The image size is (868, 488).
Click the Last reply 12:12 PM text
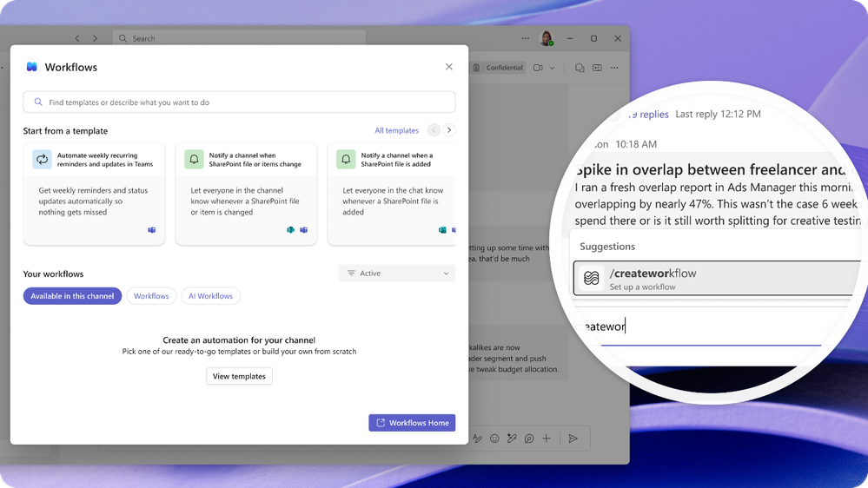[718, 114]
